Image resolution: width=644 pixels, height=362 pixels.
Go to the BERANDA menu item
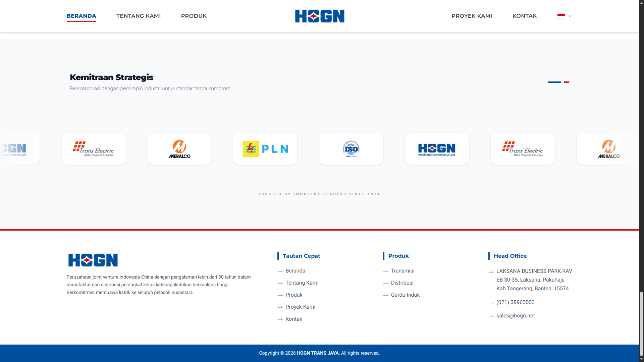[x=82, y=16]
